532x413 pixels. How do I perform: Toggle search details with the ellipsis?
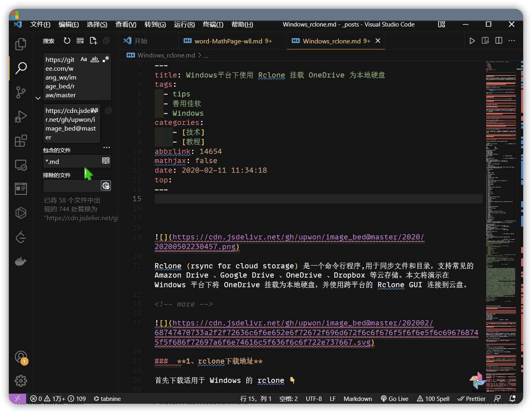coord(106,147)
